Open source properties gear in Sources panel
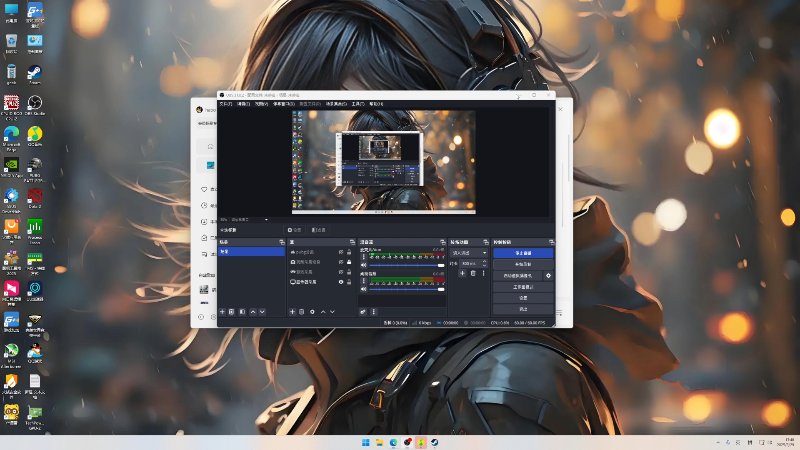The width and height of the screenshot is (800, 450). pyautogui.click(x=312, y=312)
